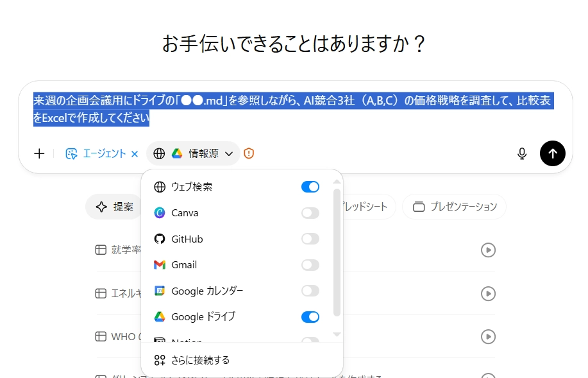
Task: Click the エネルギー row table icon
Action: (101, 293)
